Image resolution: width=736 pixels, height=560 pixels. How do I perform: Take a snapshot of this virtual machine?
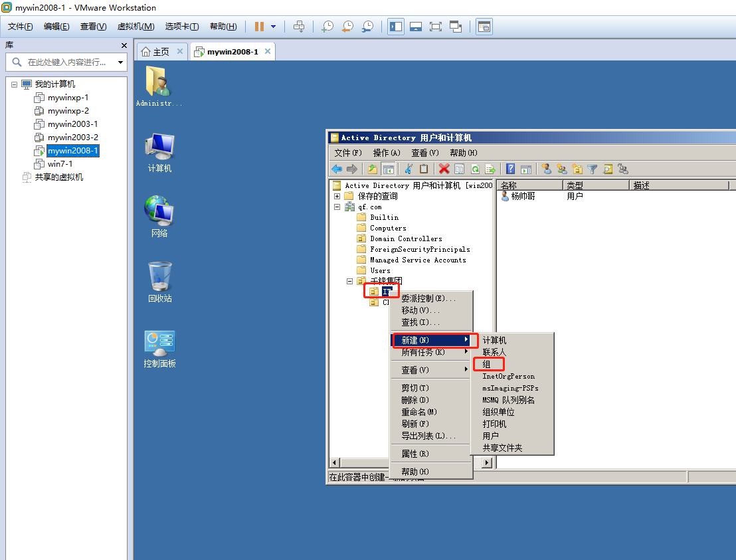327,27
